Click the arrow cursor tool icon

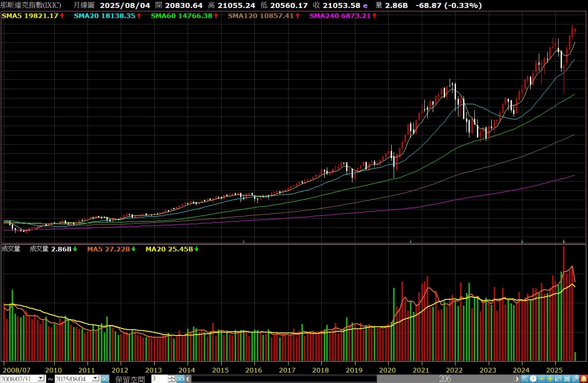tap(525, 379)
